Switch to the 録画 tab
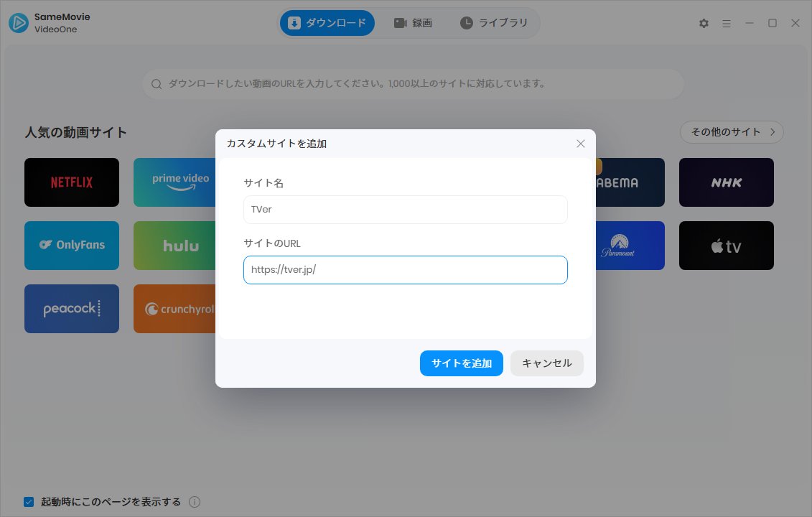Screen dimensions: 812x517 (414, 23)
